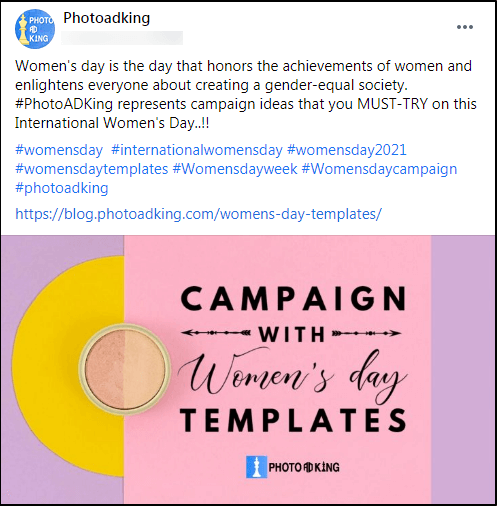Open the blog.photoadking.com womens-day-templates URL
Screen dimensions: 497x506
(x=198, y=214)
